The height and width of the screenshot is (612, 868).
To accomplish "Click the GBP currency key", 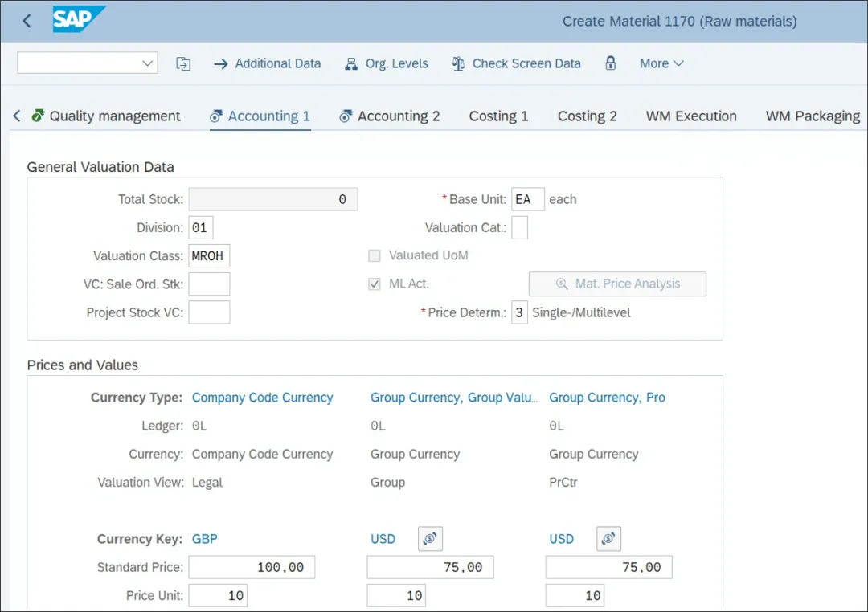I will [x=205, y=539].
